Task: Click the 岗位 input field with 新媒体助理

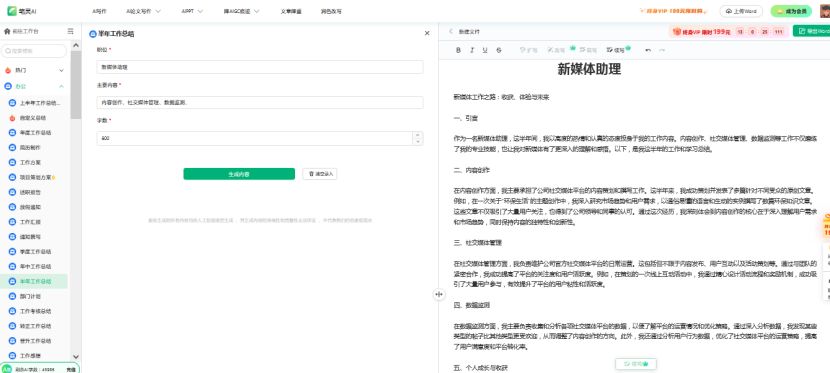Action: [x=260, y=67]
